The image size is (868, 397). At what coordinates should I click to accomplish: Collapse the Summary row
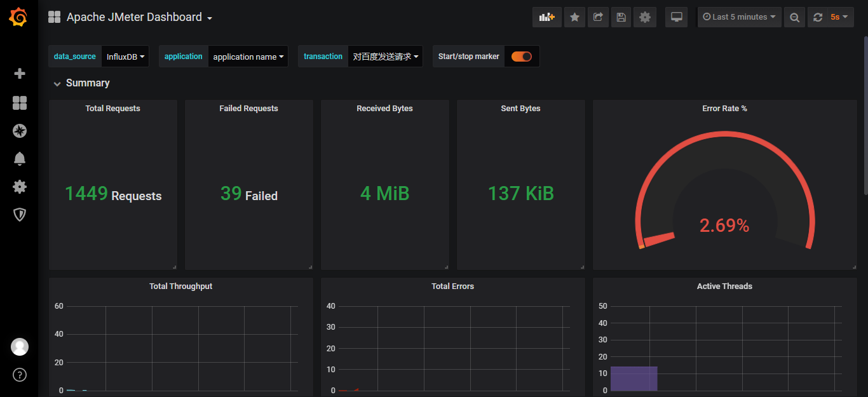pos(81,83)
